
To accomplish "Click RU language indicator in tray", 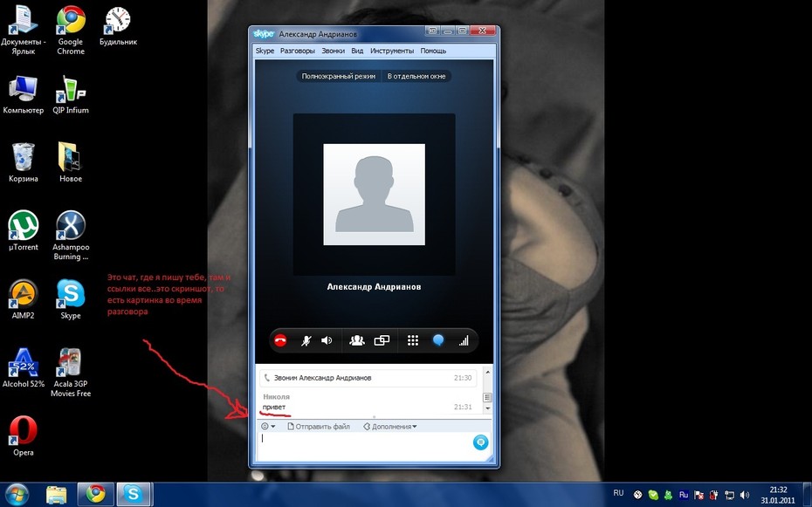I will click(x=618, y=494).
